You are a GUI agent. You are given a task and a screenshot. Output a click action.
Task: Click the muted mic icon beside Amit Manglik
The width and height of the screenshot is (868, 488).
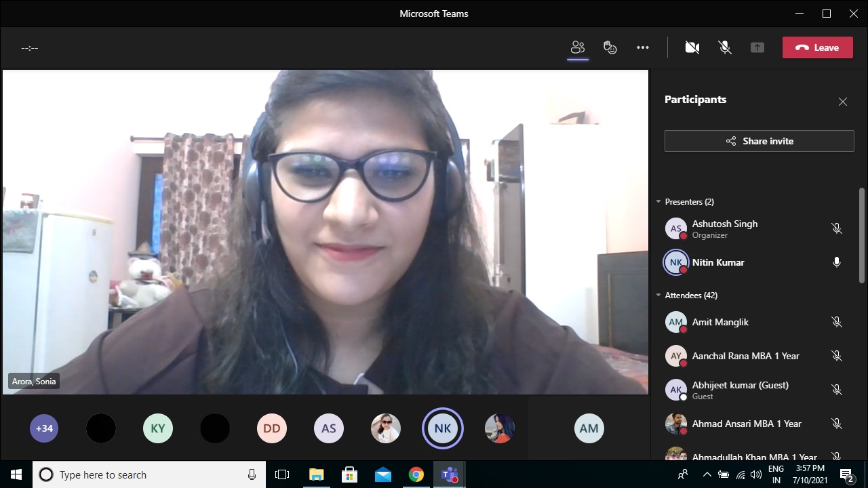pyautogui.click(x=837, y=322)
